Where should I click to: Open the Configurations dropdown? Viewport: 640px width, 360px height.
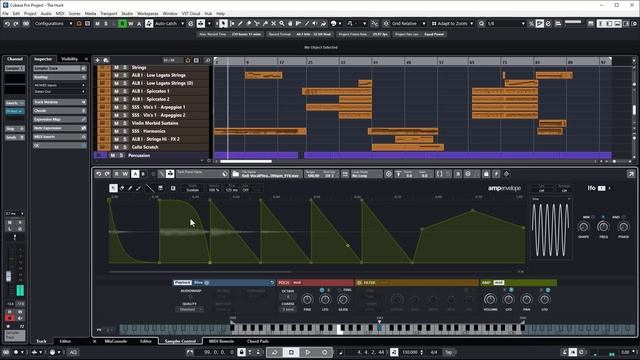click(x=53, y=24)
